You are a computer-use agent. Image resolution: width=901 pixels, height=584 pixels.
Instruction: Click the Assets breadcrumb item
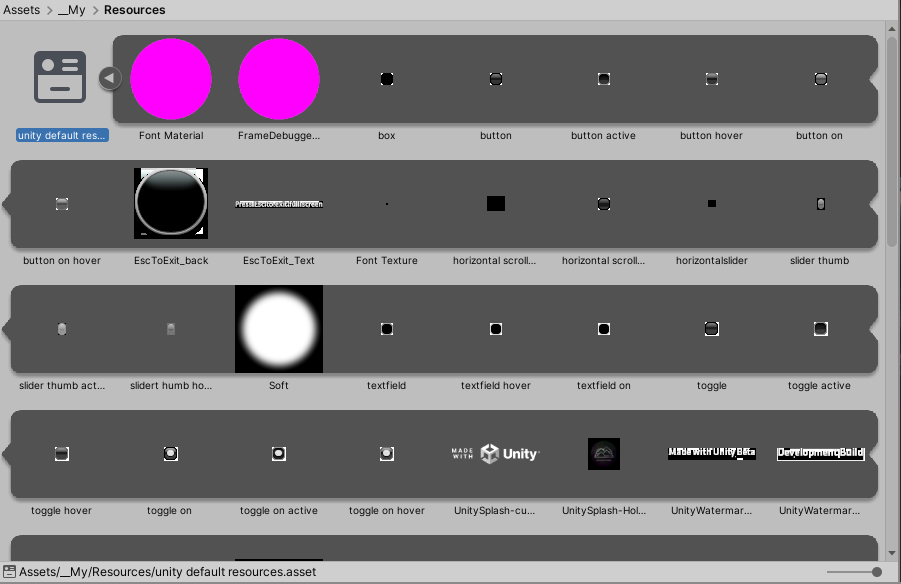(22, 9)
